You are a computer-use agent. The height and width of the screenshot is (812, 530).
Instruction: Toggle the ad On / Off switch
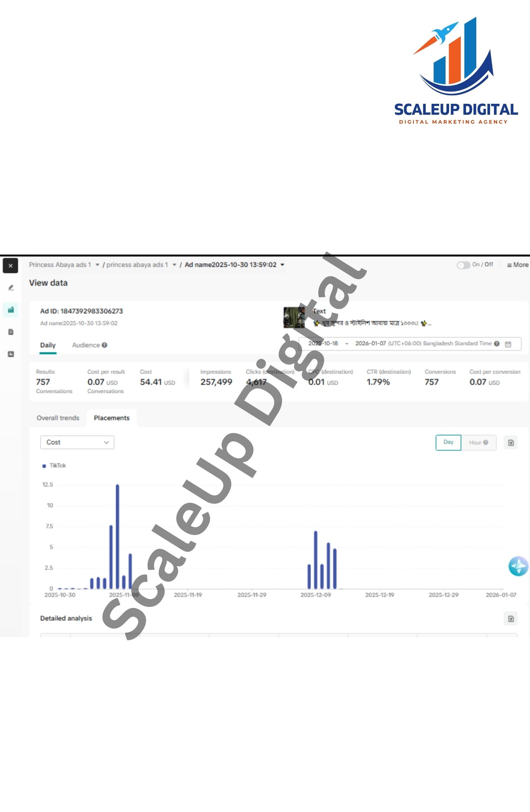pos(463,265)
